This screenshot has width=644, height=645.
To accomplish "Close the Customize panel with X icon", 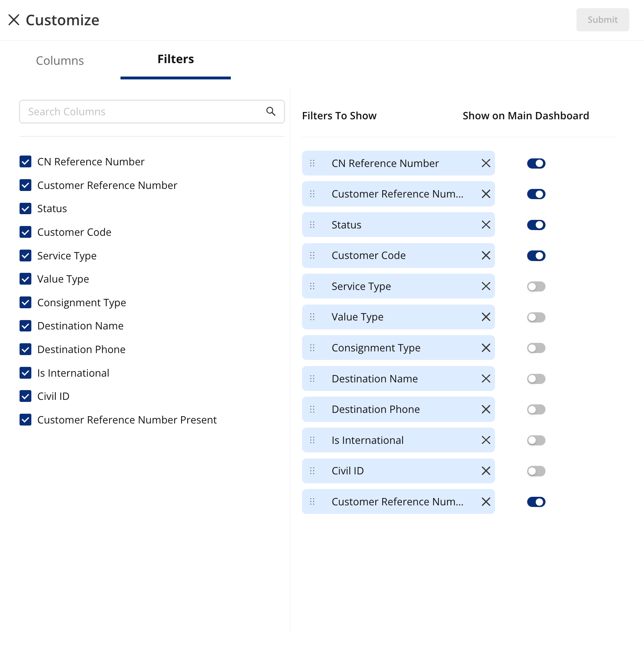I will point(14,20).
